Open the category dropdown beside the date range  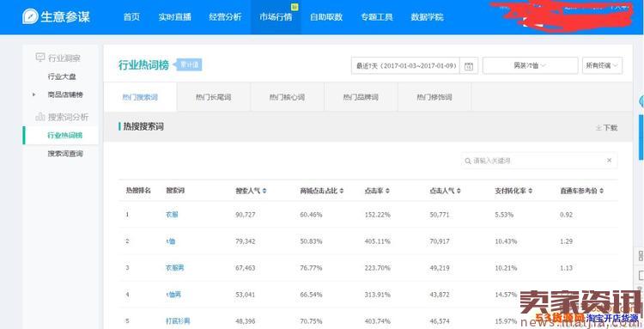click(x=531, y=66)
